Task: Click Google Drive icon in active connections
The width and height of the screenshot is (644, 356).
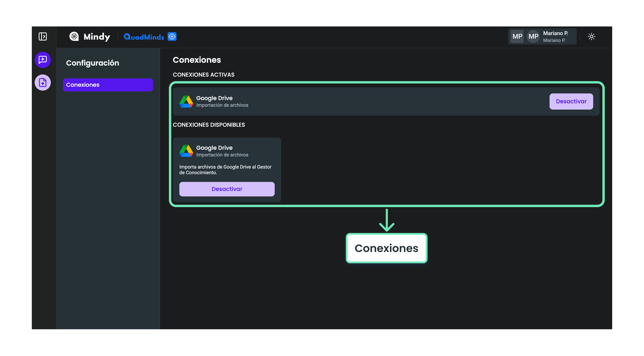Action: point(186,101)
